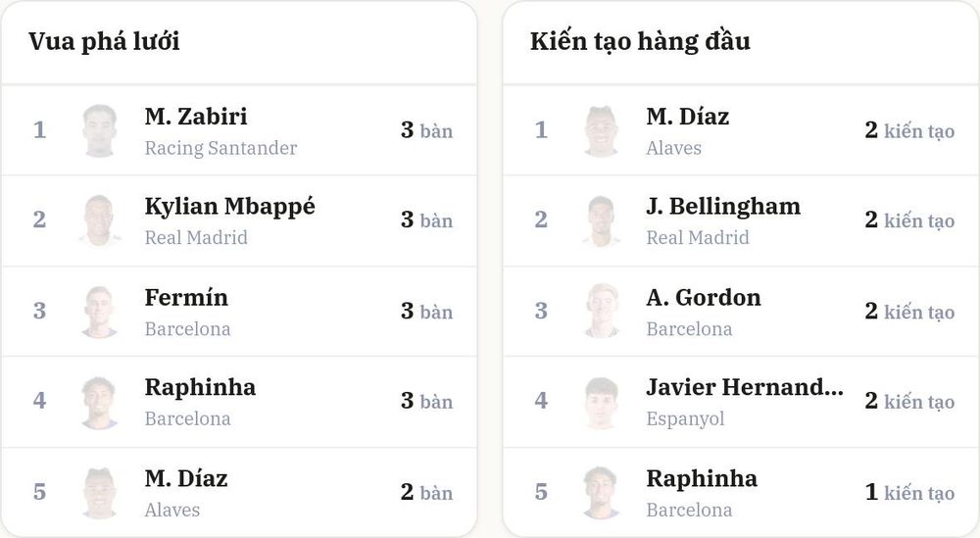The height and width of the screenshot is (538, 980).
Task: Select the Racing Santander team label
Action: click(220, 148)
